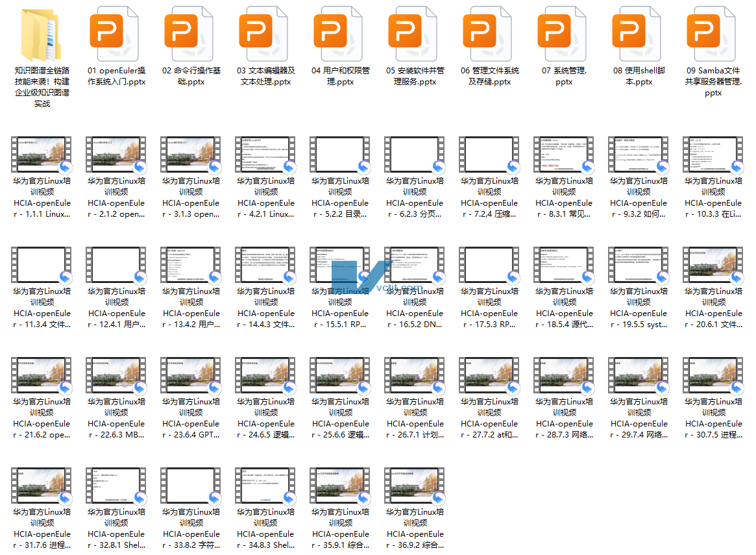756x555 pixels.
Task: Select video icon for HCIA-openEuler 13.4.2 用户
Action: coord(190,265)
